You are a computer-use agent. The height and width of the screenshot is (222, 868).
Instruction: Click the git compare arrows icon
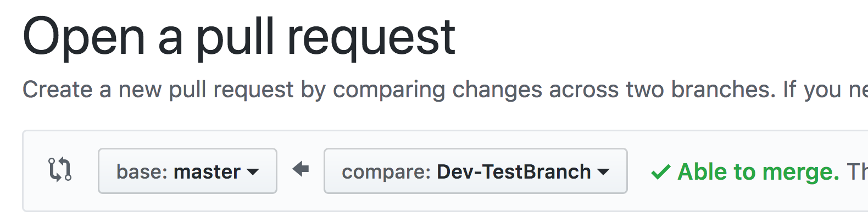[60, 170]
